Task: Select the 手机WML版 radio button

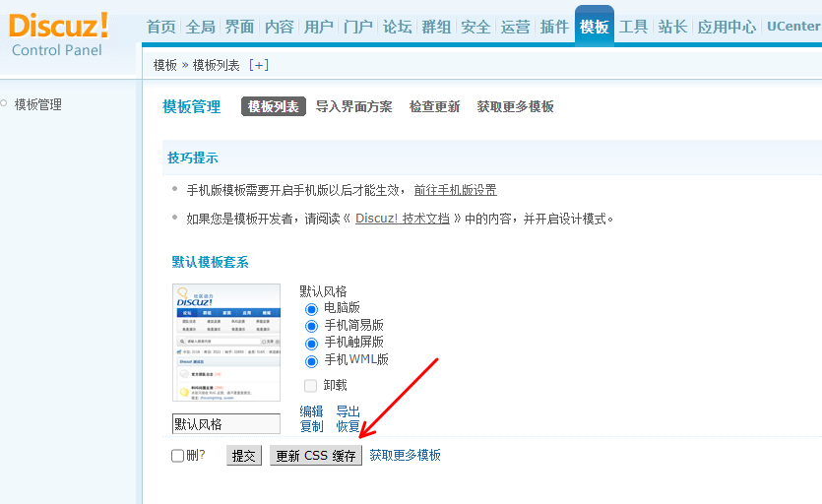Action: [x=311, y=361]
